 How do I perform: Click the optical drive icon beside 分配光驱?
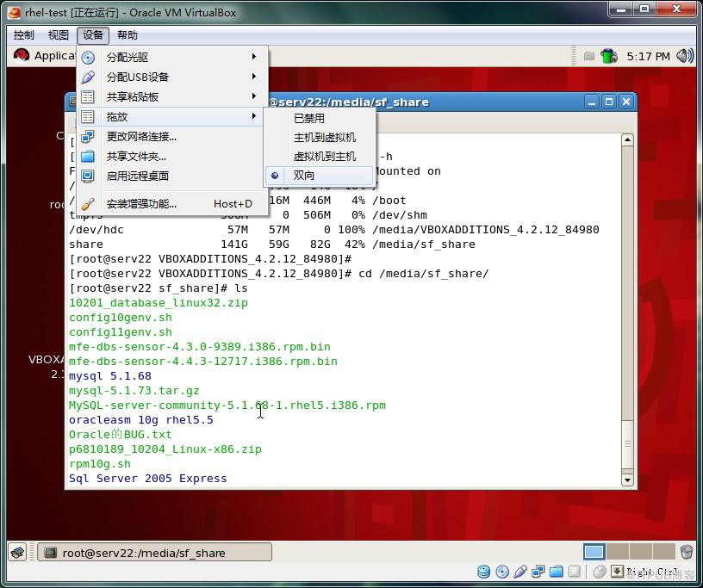(x=88, y=58)
